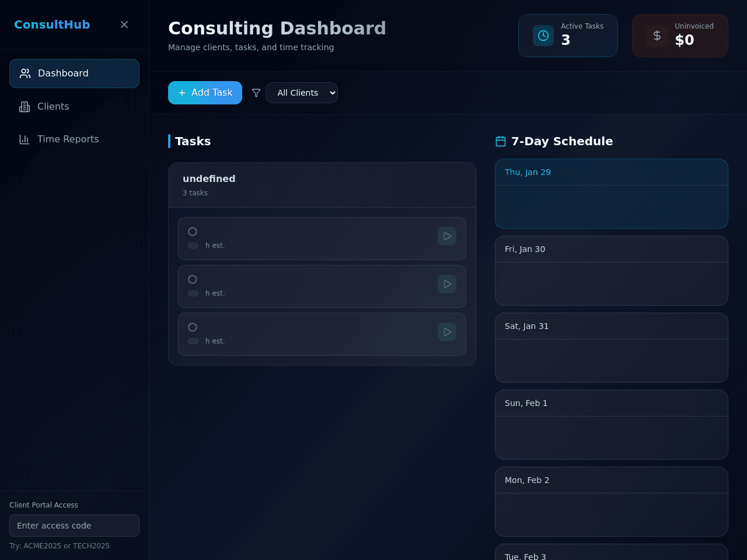747x560 pixels.
Task: Open the Active Tasks stat card
Action: coord(568,36)
